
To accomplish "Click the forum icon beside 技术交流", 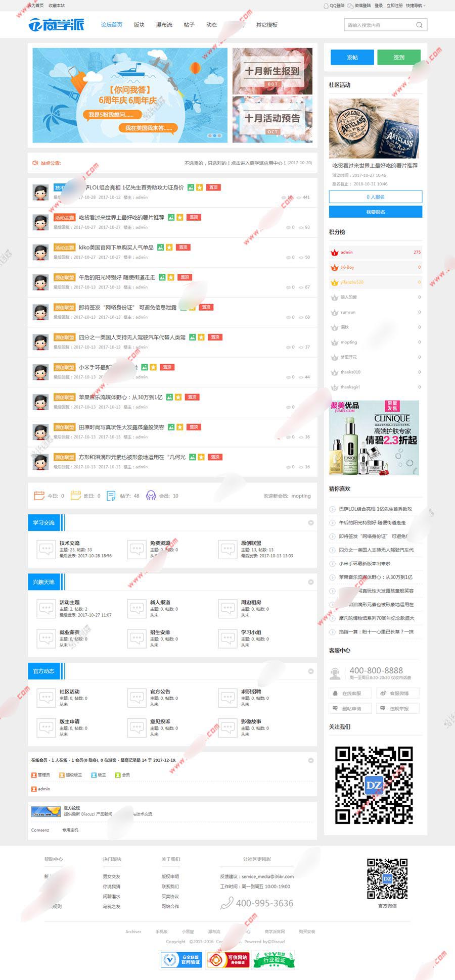I will point(46,549).
